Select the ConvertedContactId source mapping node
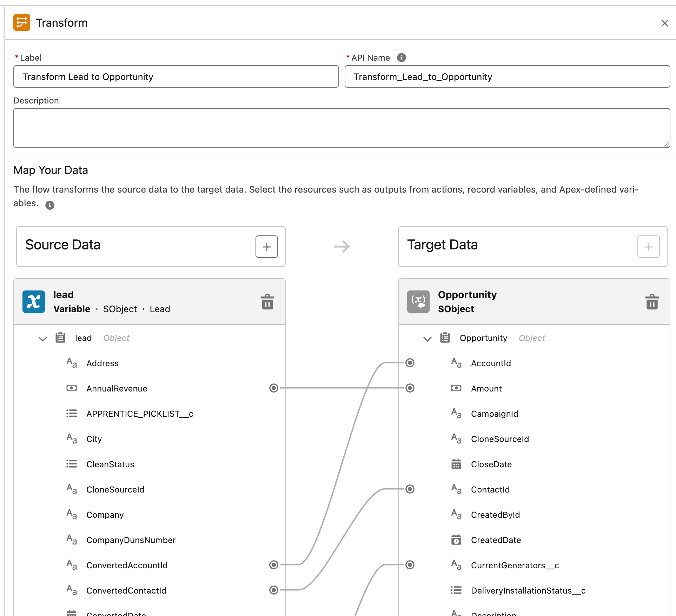 [x=274, y=590]
